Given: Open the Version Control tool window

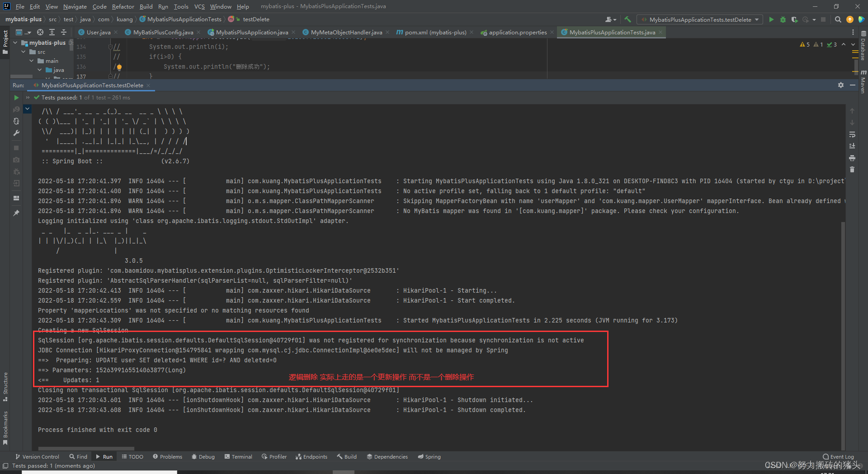Looking at the screenshot, I should pyautogui.click(x=37, y=457).
